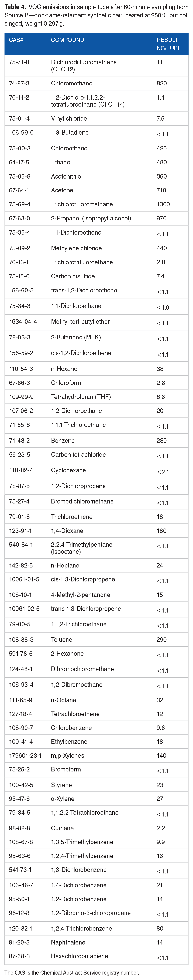Image resolution: width=193 pixels, height=980 pixels.
Task: Select the Naphthalene row
Action: tap(96, 942)
